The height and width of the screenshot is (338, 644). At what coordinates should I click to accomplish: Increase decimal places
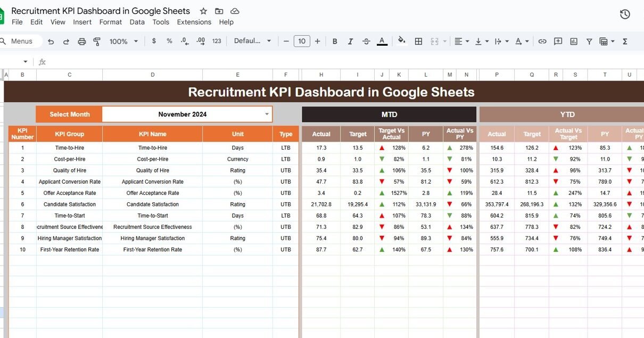tap(201, 41)
